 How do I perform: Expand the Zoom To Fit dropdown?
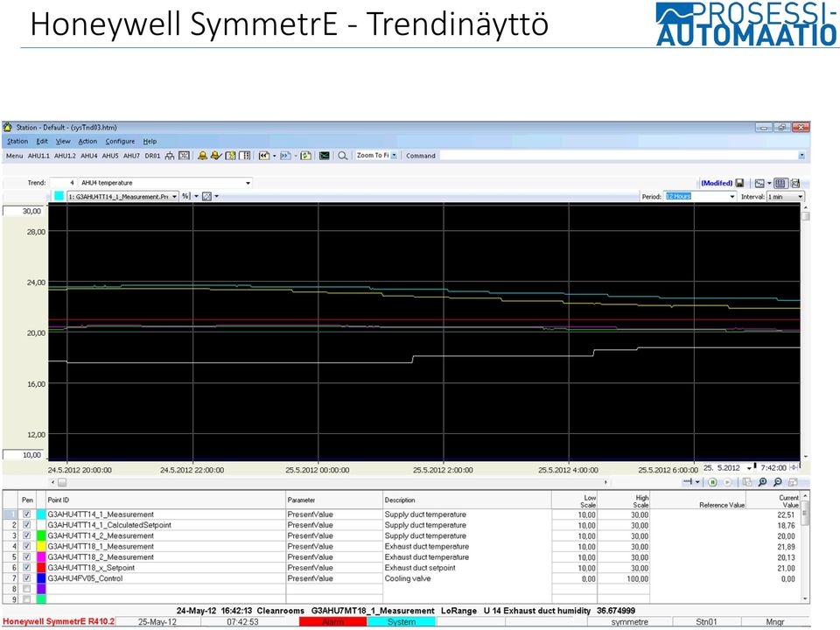[395, 156]
